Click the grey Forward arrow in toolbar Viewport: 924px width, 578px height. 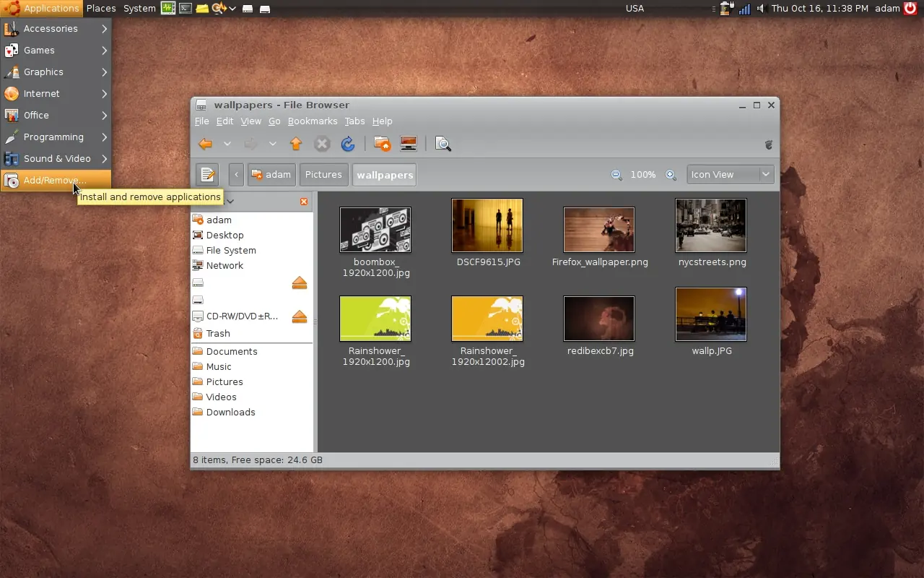click(x=251, y=144)
